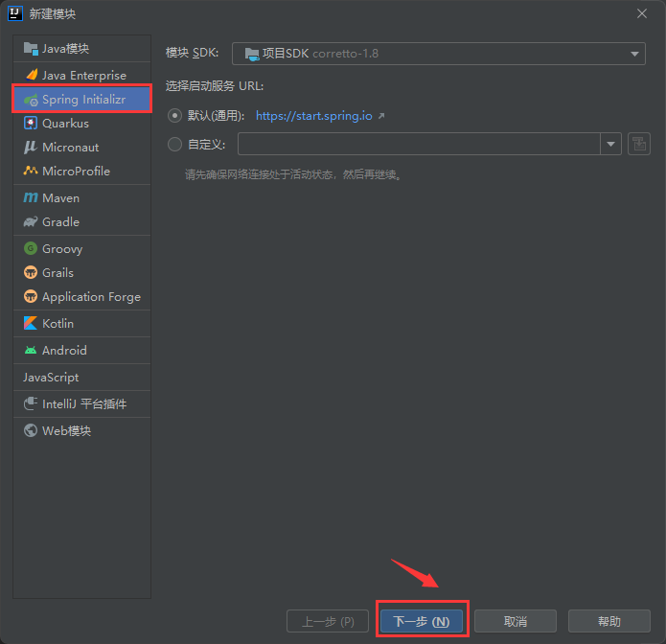The image size is (666, 644).
Task: Select the Java Enterprise module icon
Action: click(31, 75)
